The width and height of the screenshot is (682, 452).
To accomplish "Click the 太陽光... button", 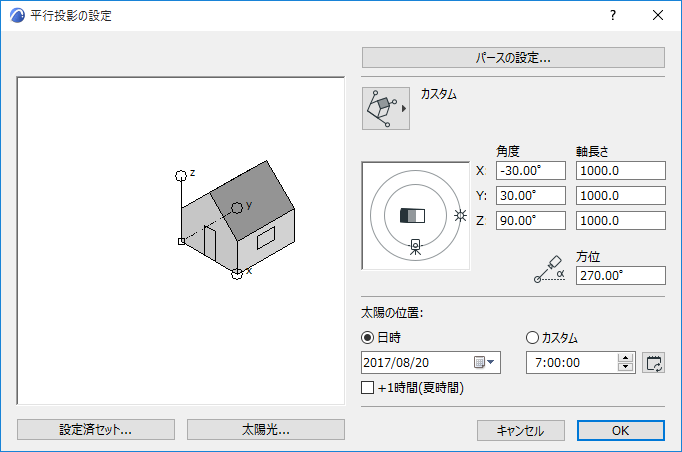I will [265, 430].
